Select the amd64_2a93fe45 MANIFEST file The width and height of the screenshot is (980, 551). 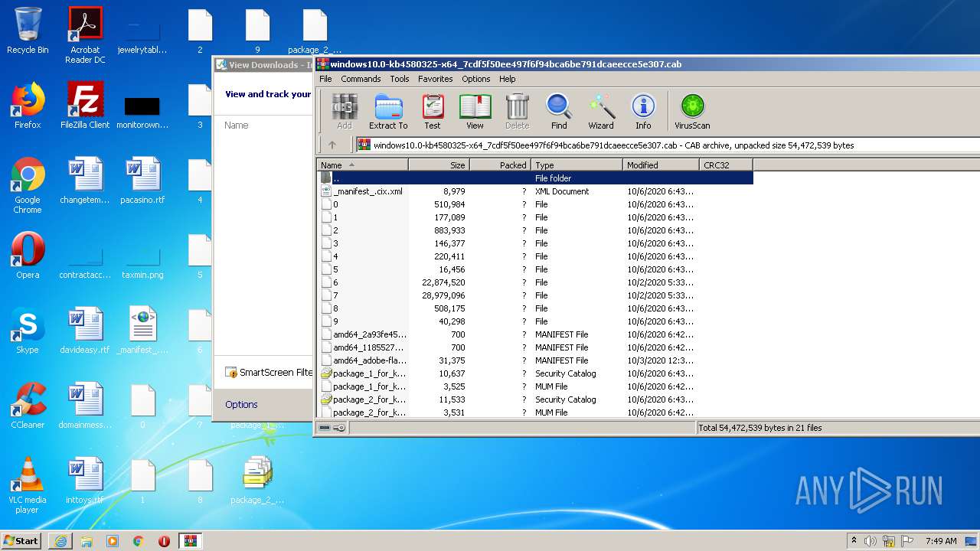(x=535, y=334)
